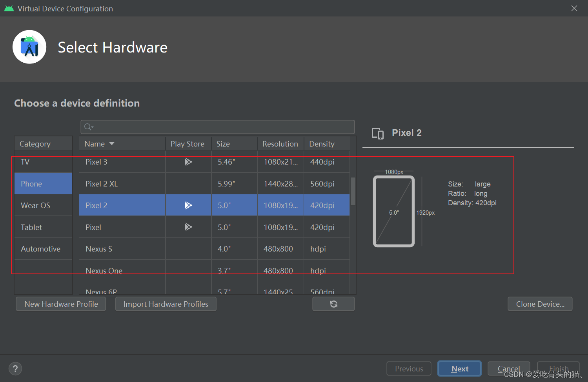Click the Previous button
Viewport: 588px width, 382px height.
409,369
